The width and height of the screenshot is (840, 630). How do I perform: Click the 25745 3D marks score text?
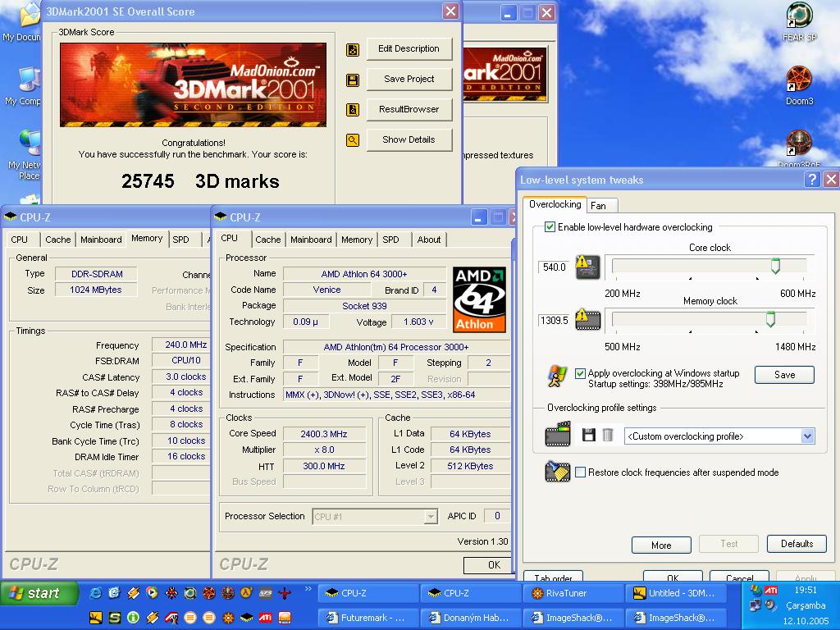[x=200, y=181]
